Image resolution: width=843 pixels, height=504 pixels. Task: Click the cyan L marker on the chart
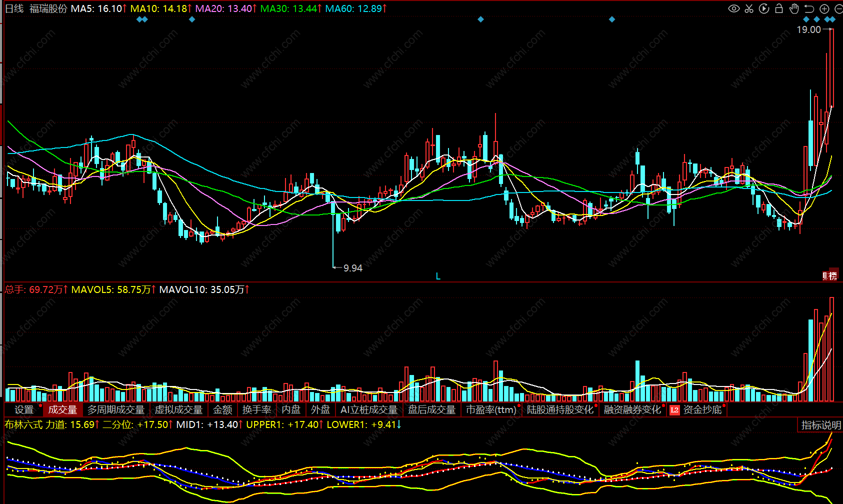438,276
